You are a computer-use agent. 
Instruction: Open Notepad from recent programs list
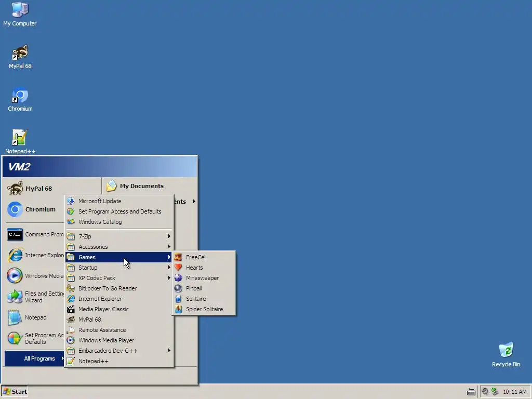[35, 317]
